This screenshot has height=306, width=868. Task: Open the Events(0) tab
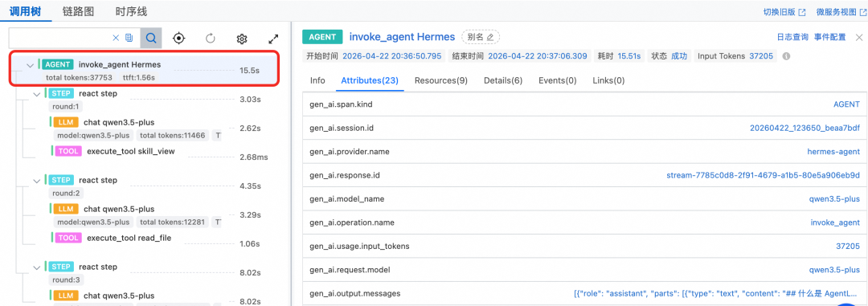tap(558, 80)
